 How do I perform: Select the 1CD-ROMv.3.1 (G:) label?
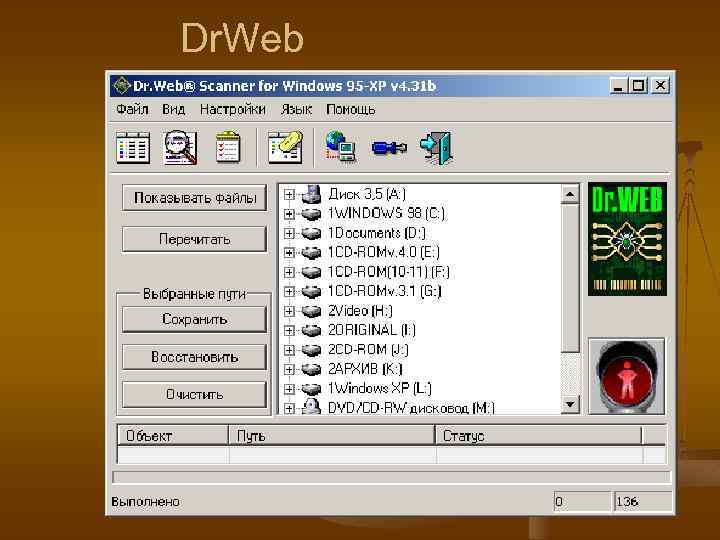(x=384, y=292)
